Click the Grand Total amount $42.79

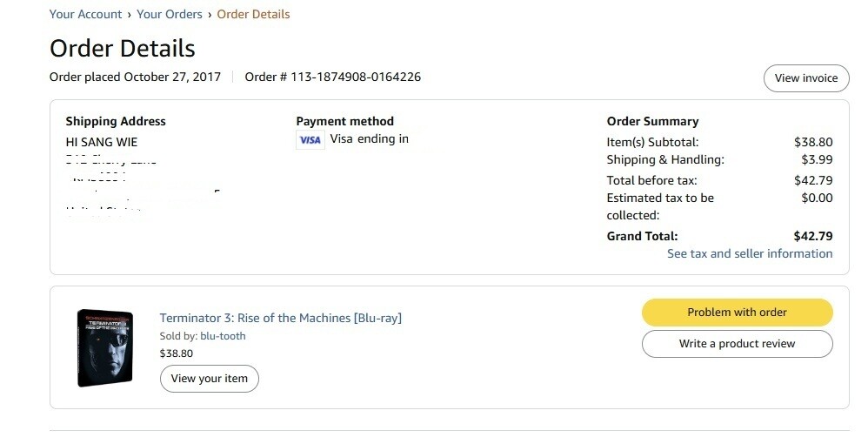point(812,236)
